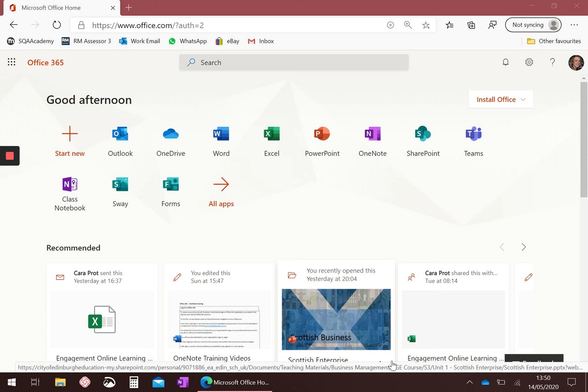Click the browser address bar URL
Image resolution: width=588 pixels, height=392 pixels.
(148, 25)
